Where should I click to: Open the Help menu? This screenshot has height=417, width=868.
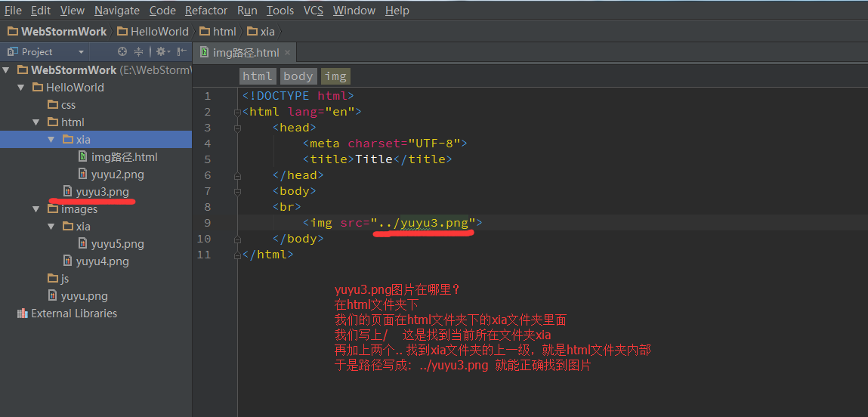[x=397, y=11]
